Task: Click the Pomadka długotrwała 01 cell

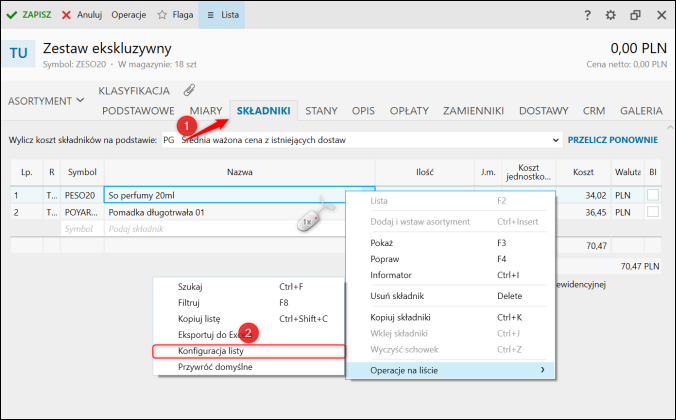Action: tap(225, 212)
